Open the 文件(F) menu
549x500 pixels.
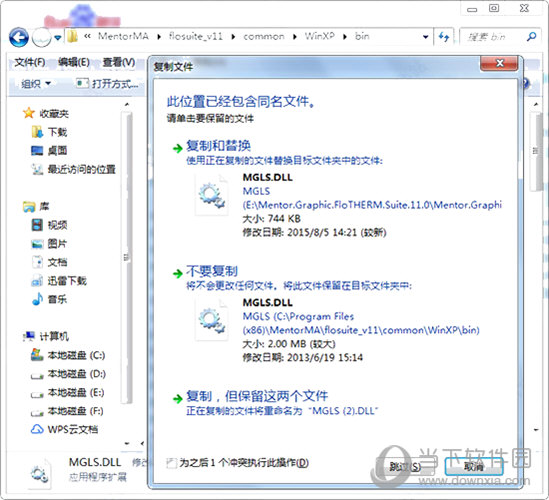point(30,62)
